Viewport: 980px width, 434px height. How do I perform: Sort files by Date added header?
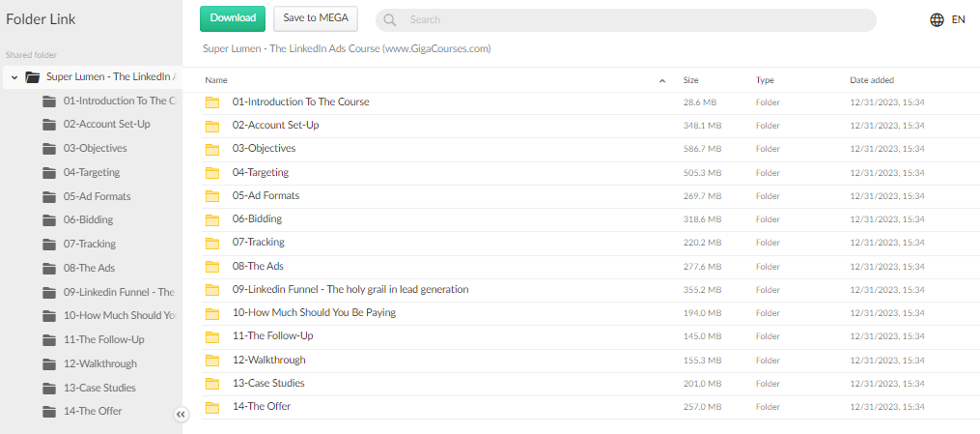pyautogui.click(x=871, y=80)
